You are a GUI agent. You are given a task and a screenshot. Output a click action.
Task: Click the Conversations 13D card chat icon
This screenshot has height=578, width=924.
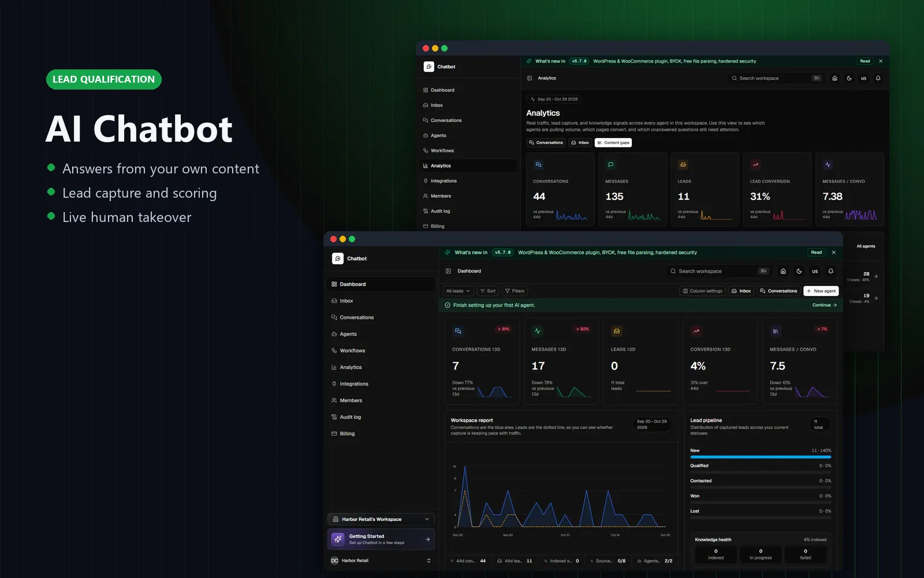(x=458, y=331)
